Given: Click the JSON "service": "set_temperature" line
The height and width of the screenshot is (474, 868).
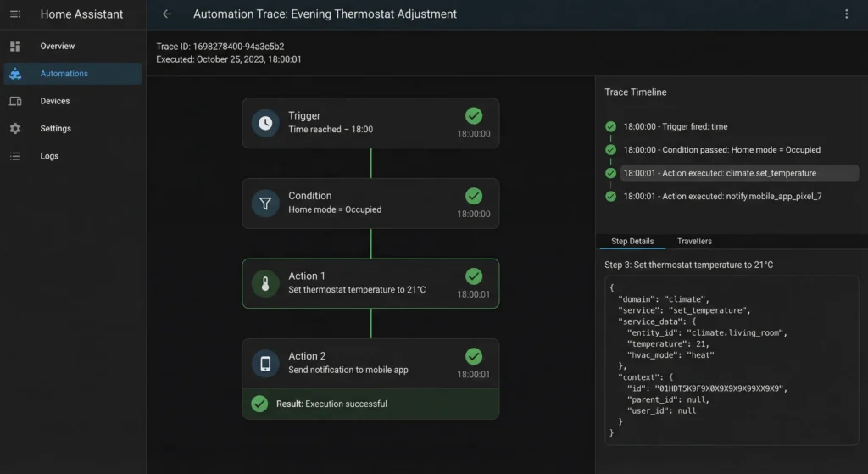Looking at the screenshot, I should pyautogui.click(x=684, y=310).
